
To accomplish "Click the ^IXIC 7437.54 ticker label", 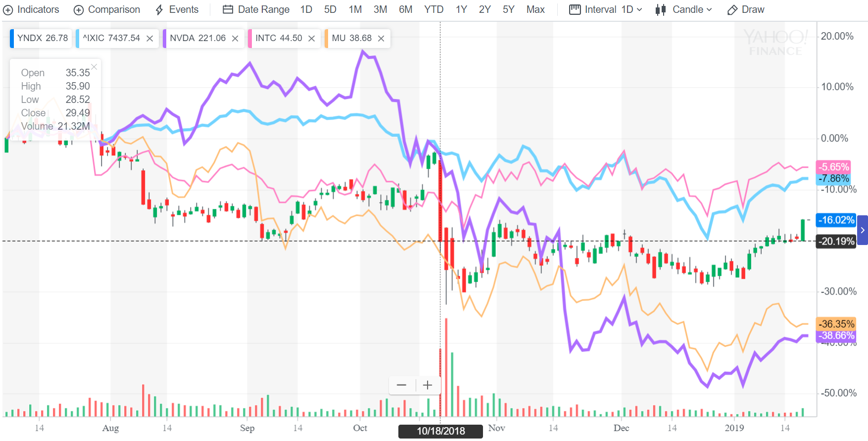I will click(111, 38).
